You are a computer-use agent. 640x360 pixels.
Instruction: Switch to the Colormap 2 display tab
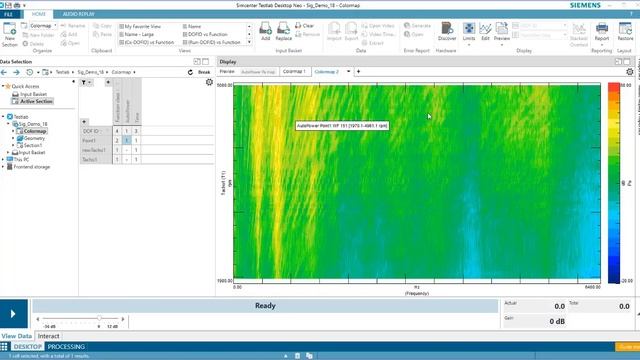tap(327, 71)
